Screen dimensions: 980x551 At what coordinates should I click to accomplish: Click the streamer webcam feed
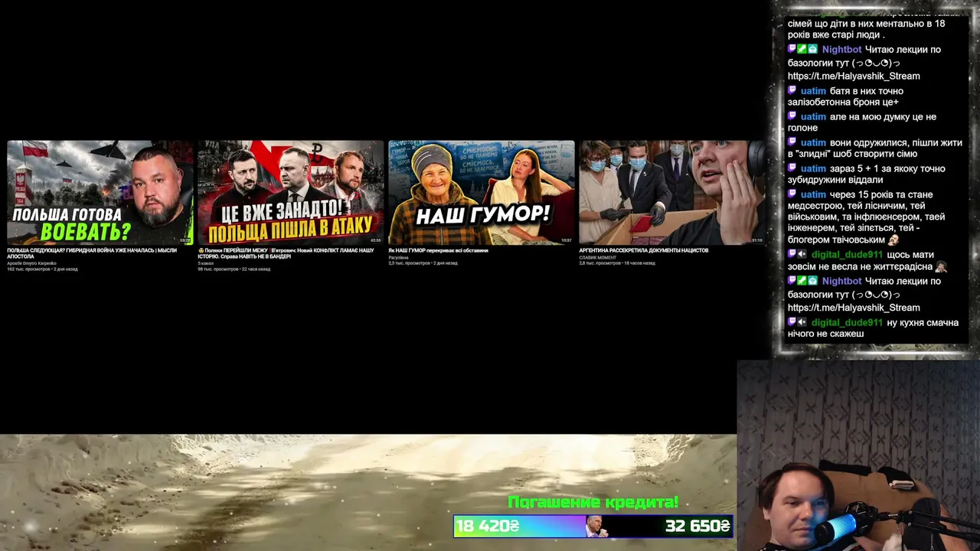[x=858, y=456]
